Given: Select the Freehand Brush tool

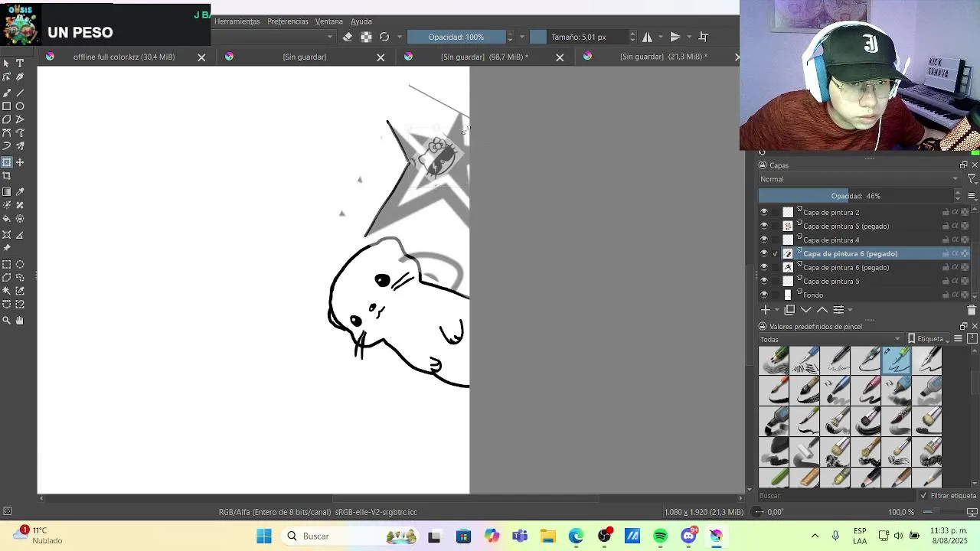Looking at the screenshot, I should pos(7,92).
